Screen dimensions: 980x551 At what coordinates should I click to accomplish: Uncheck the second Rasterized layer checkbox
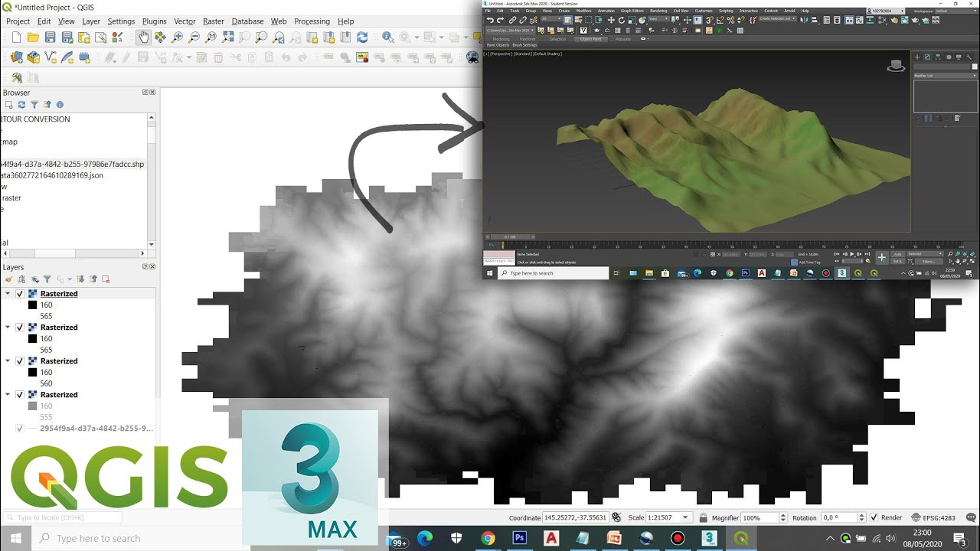(20, 328)
